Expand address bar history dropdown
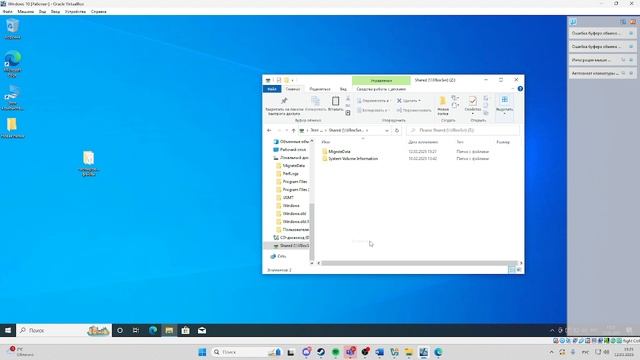Viewport: 640px width, 360px height. click(387, 130)
